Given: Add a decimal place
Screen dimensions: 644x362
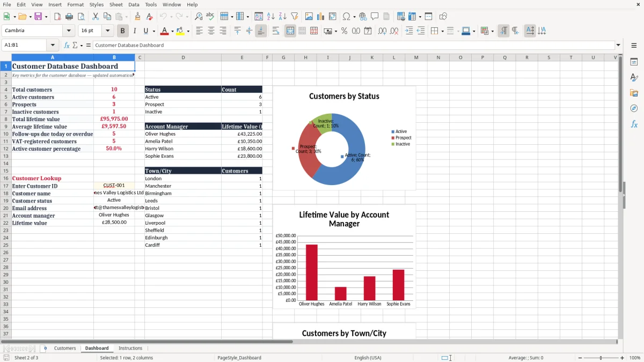Looking at the screenshot, I should [382, 31].
